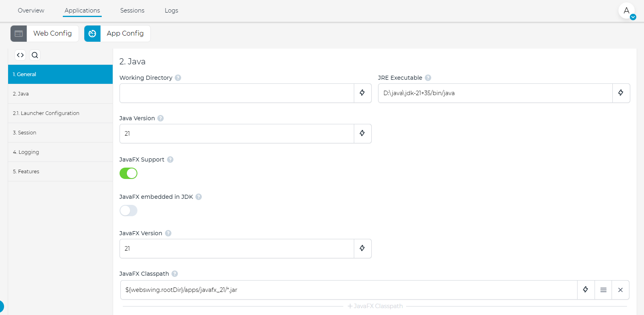The image size is (644, 315).
Task: Open the Web Config section
Action: pyautogui.click(x=45, y=34)
